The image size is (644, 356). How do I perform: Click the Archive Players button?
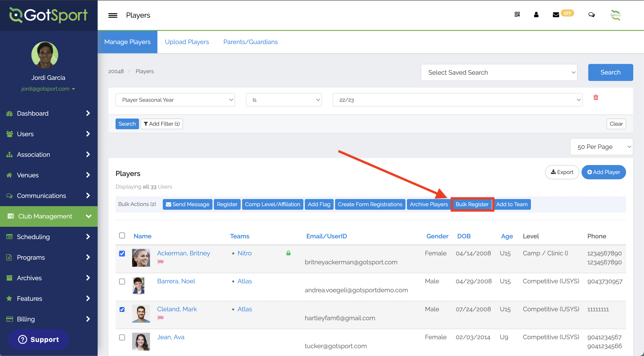point(429,204)
